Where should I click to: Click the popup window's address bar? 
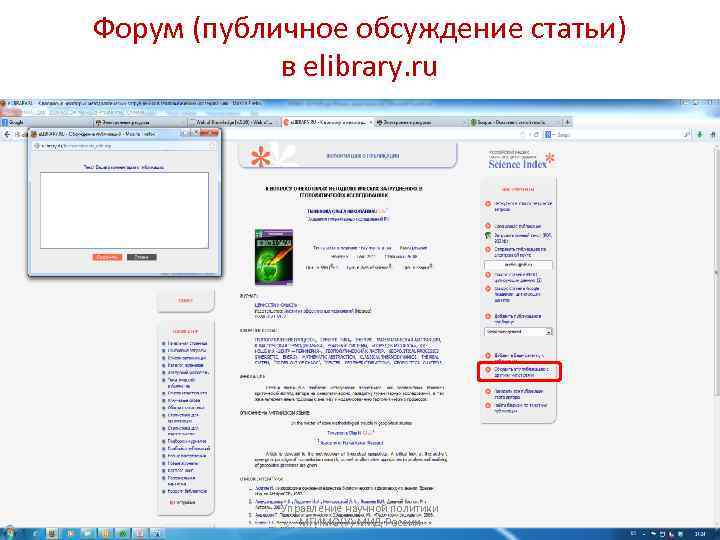(124, 146)
